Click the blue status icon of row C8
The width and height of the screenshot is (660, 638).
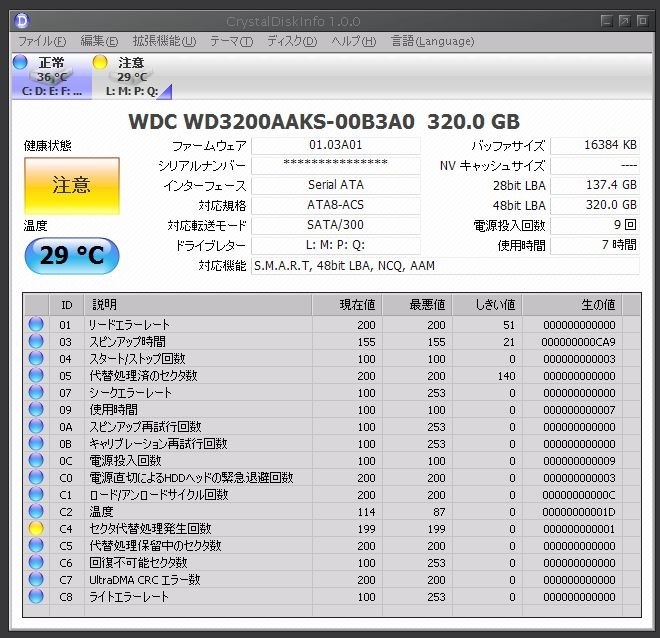click(36, 596)
